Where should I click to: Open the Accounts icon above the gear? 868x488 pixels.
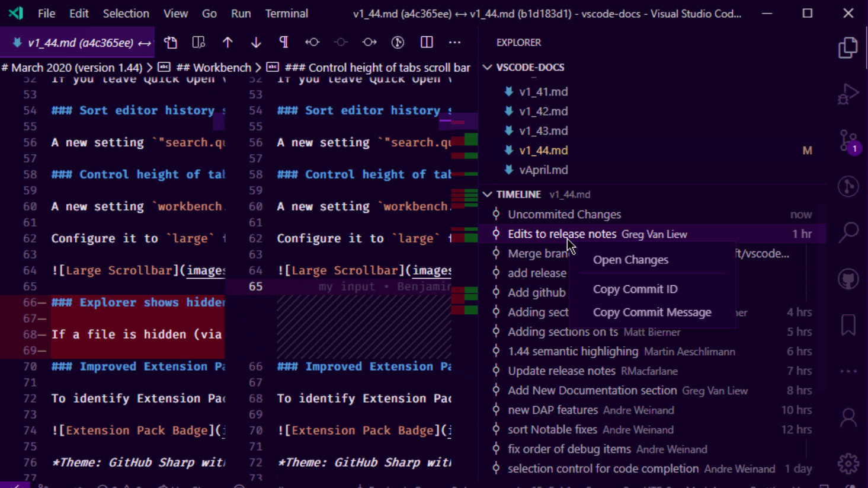tap(847, 417)
